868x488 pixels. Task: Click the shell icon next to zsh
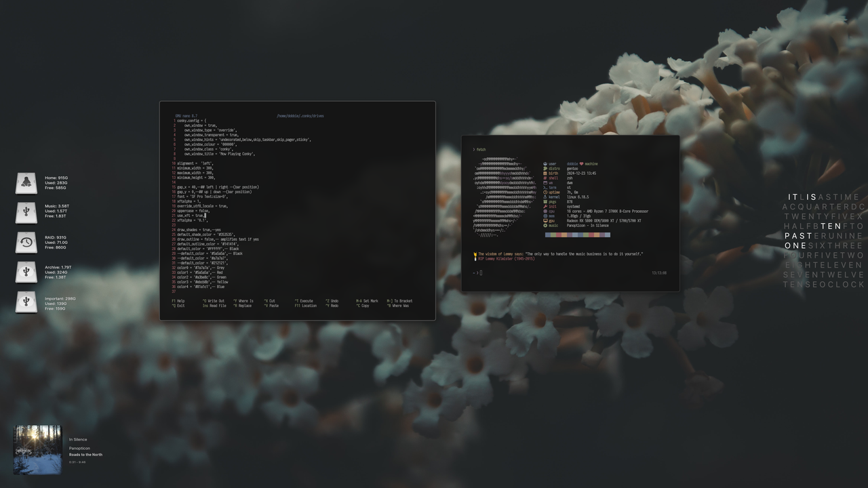[x=545, y=178]
